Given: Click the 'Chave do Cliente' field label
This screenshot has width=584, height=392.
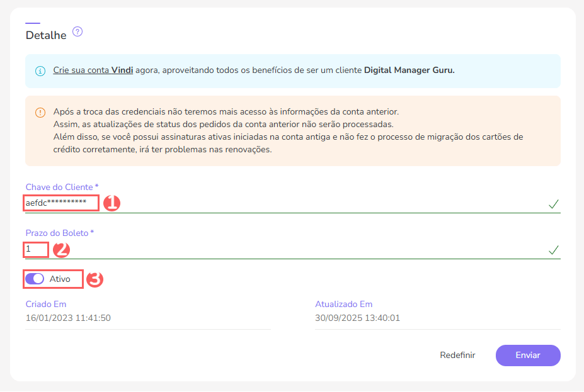Looking at the screenshot, I should (x=62, y=187).
